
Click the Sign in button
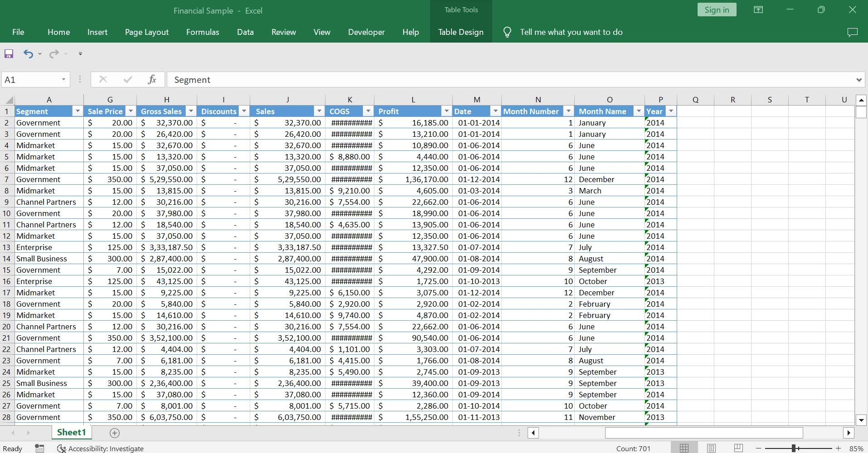coord(717,10)
